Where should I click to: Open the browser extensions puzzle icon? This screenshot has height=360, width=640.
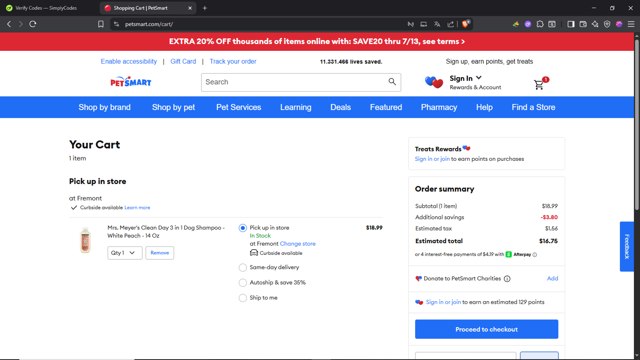coord(540,24)
